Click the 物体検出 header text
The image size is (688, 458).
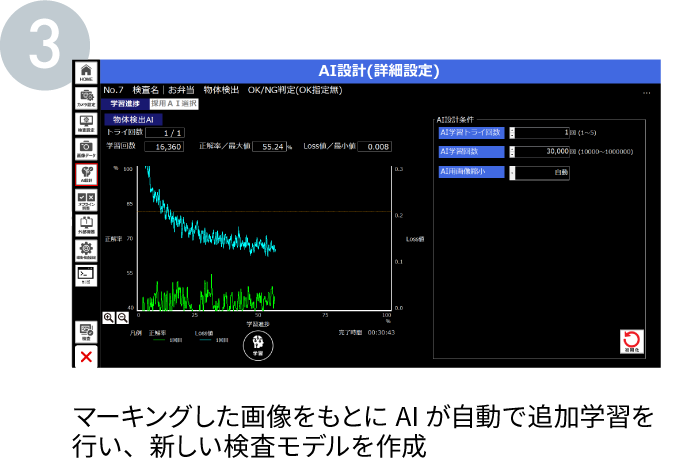click(221, 90)
